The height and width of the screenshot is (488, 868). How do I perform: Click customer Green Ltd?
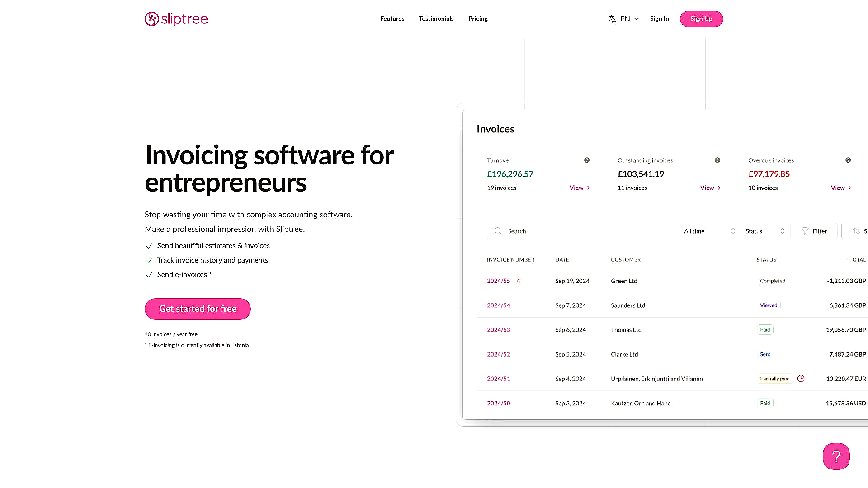(x=624, y=281)
